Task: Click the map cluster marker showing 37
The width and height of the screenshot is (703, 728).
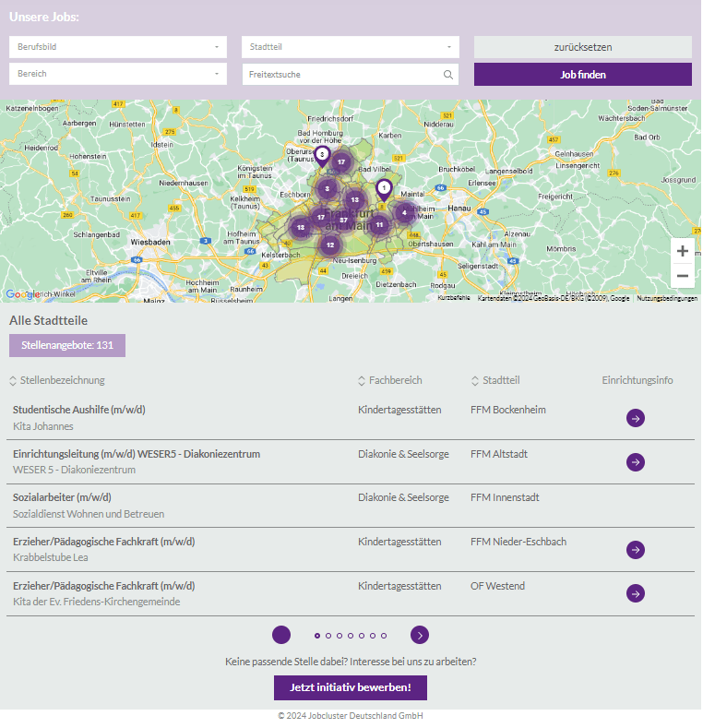Action: (x=343, y=221)
